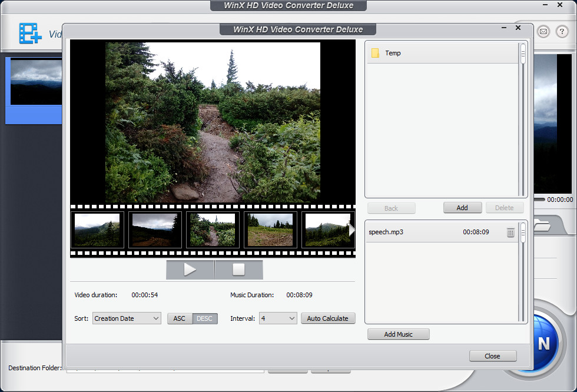Screen dimensions: 577x392
Task: Minimize the slideshow dialog window
Action: pos(504,28)
